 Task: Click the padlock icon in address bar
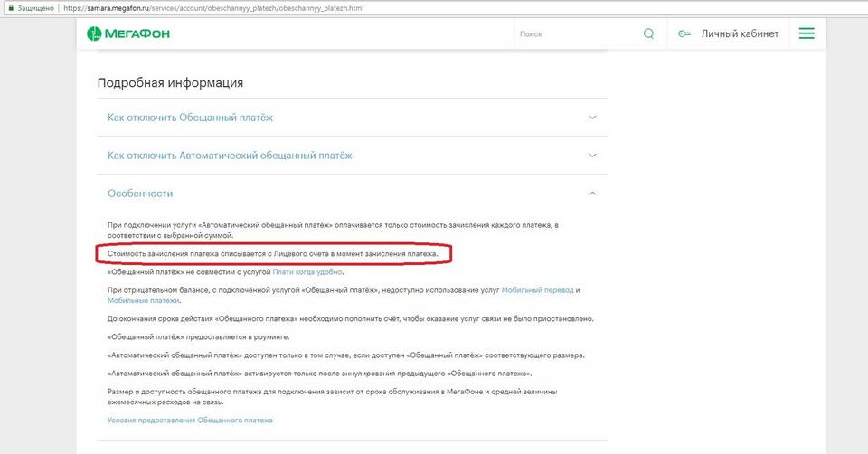click(x=10, y=8)
